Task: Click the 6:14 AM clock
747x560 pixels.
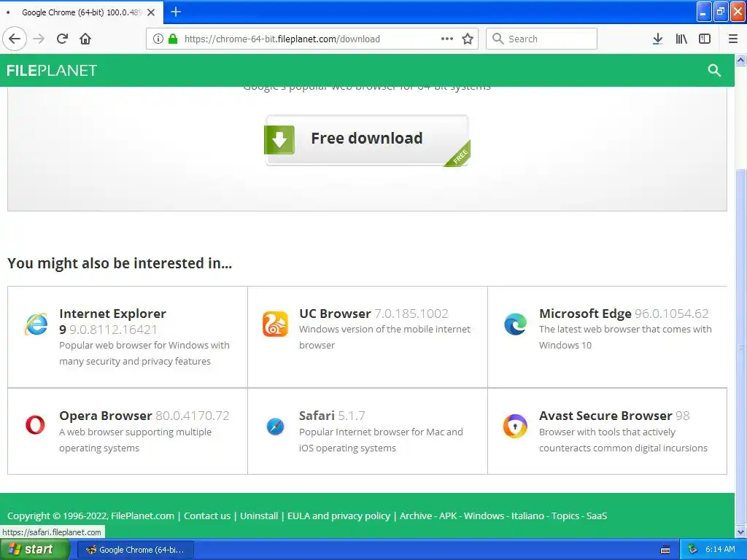Action: coord(720,550)
